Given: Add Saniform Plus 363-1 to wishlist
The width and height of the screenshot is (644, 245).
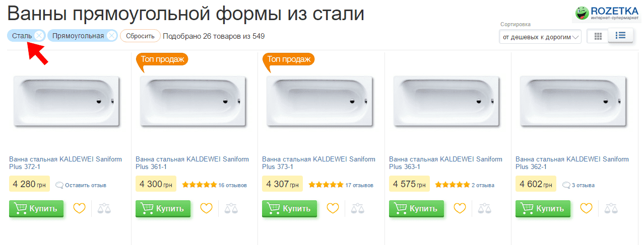Looking at the screenshot, I should (x=460, y=208).
